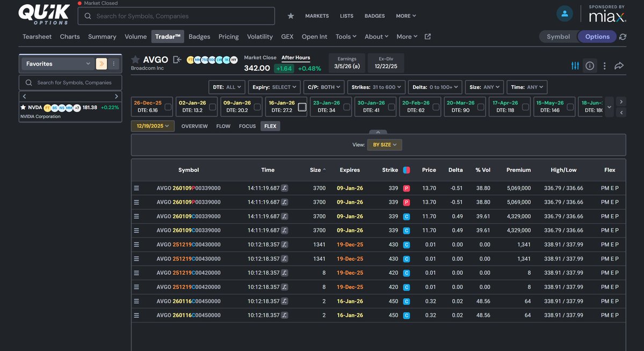The width and height of the screenshot is (644, 351).
Task: Open row menu for last 260116C00450000 trade
Action: [136, 315]
